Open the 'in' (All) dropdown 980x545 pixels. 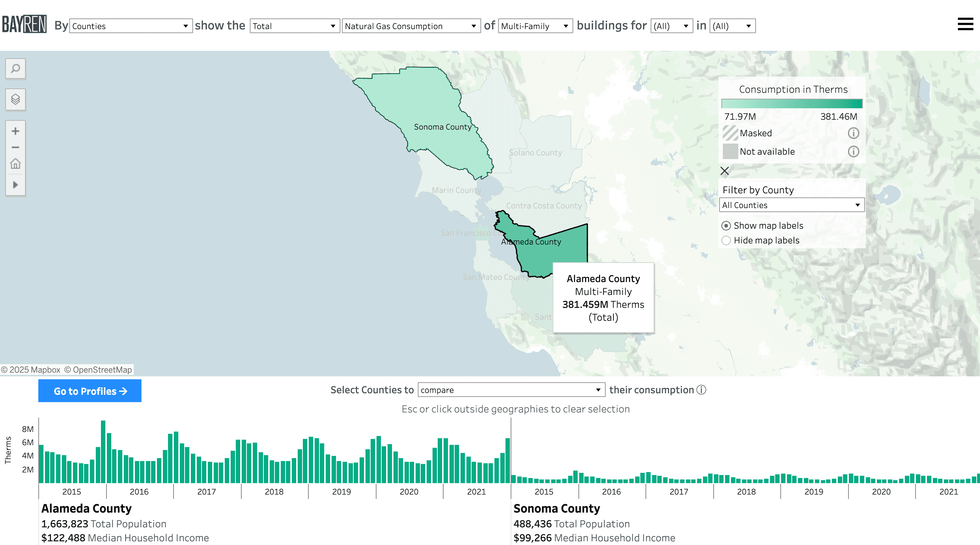(732, 26)
